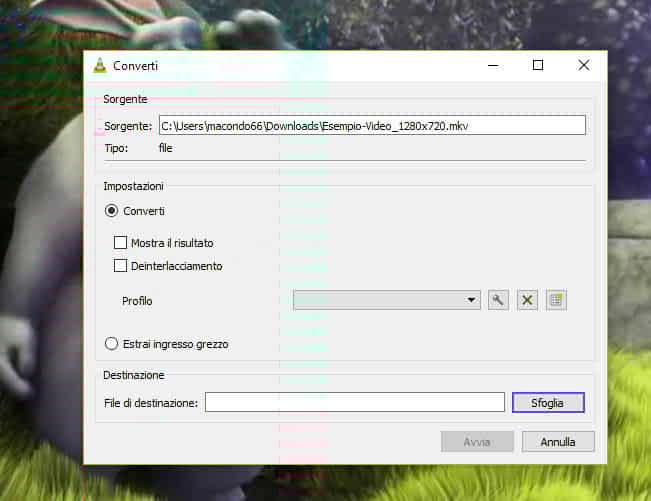The height and width of the screenshot is (501, 651).
Task: Open the Profilo dropdown list
Action: tap(386, 300)
